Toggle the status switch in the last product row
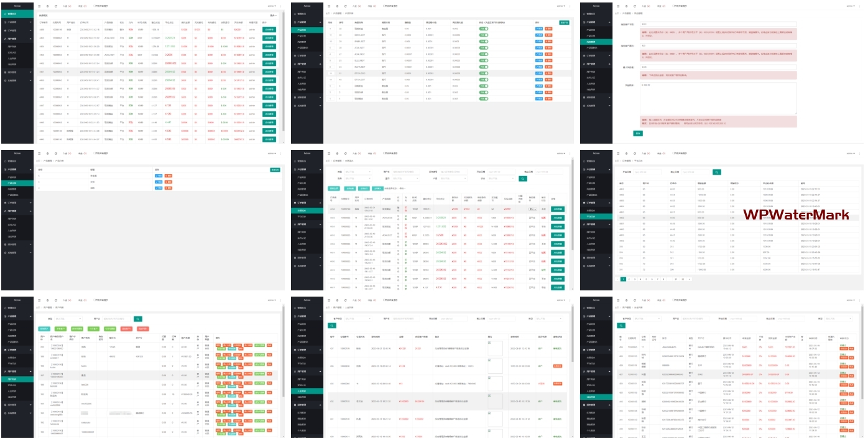The image size is (868, 439). pos(483,99)
